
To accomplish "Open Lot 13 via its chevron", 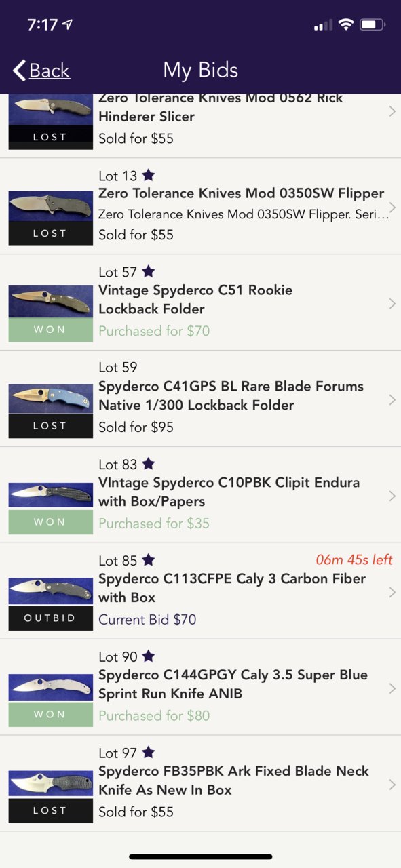I will (x=392, y=207).
